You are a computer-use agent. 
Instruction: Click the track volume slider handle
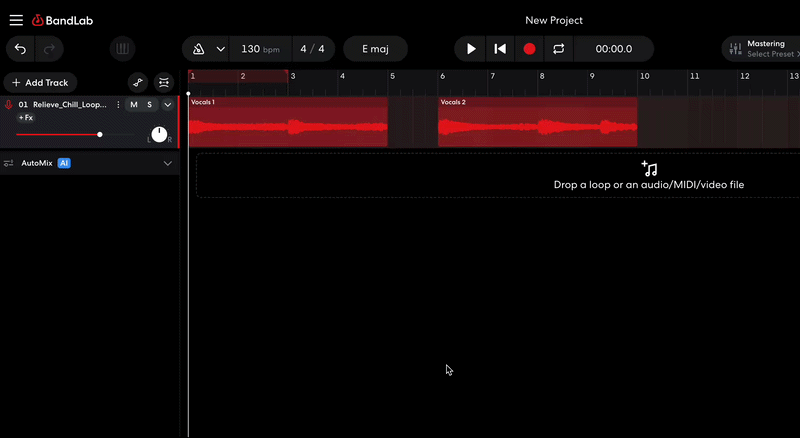click(100, 134)
